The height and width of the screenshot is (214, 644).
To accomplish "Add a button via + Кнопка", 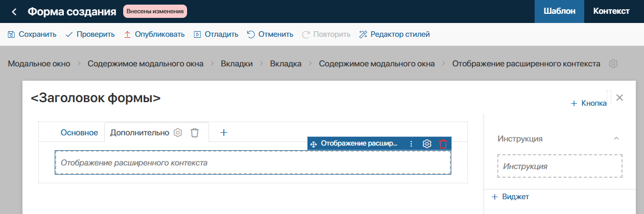I will click(589, 103).
